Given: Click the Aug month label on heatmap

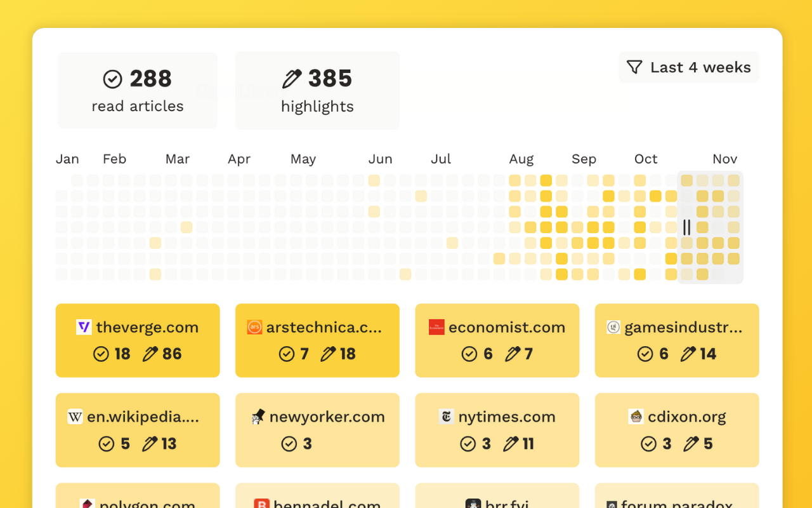Looking at the screenshot, I should click(521, 159).
